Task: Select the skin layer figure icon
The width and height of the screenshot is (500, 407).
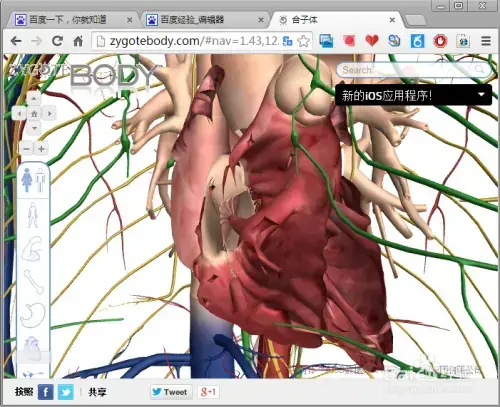Action: click(33, 215)
